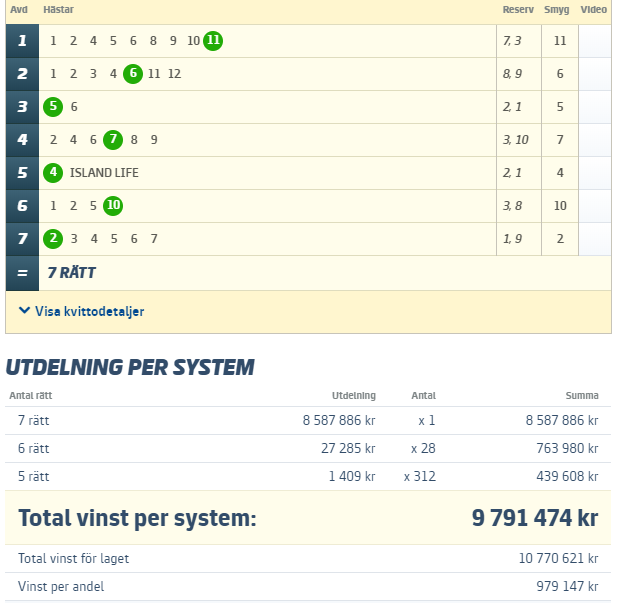Click horse 5 in Avd 6

click(93, 206)
